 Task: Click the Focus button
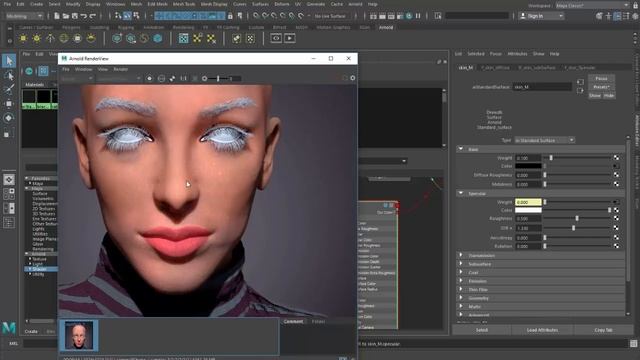601,78
